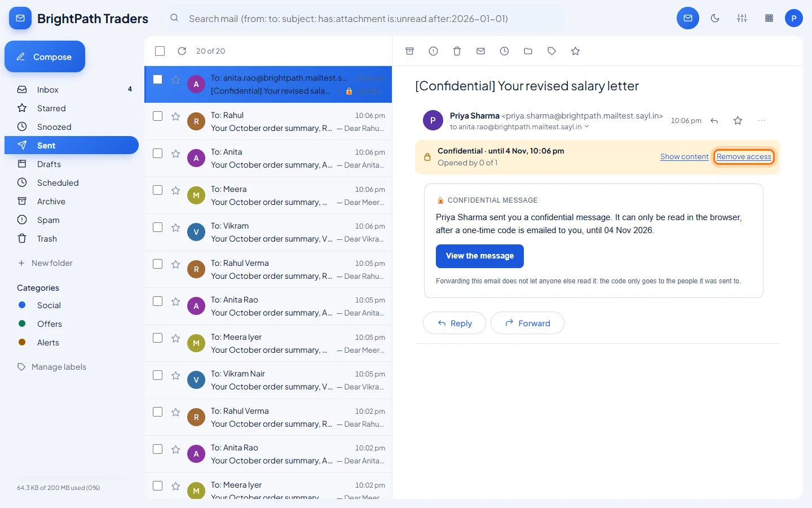Star the message beside the sender timestamp
Viewport: 812px width, 508px height.
738,121
